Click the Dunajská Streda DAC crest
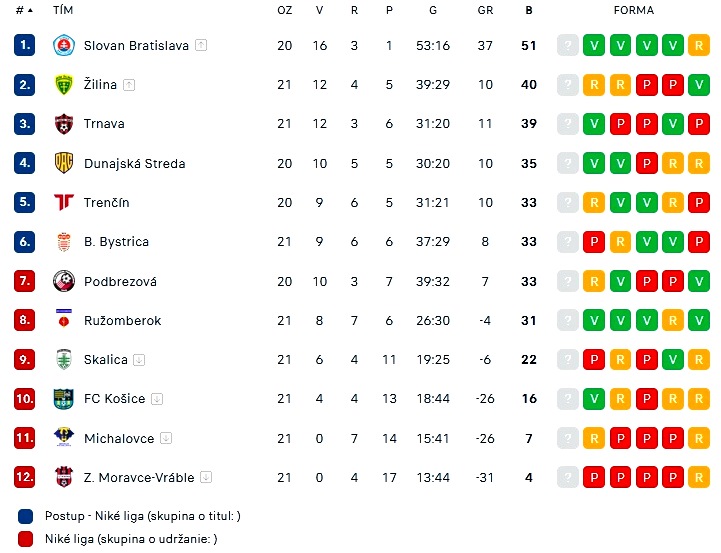Image resolution: width=721 pixels, height=553 pixels. pyautogui.click(x=64, y=163)
